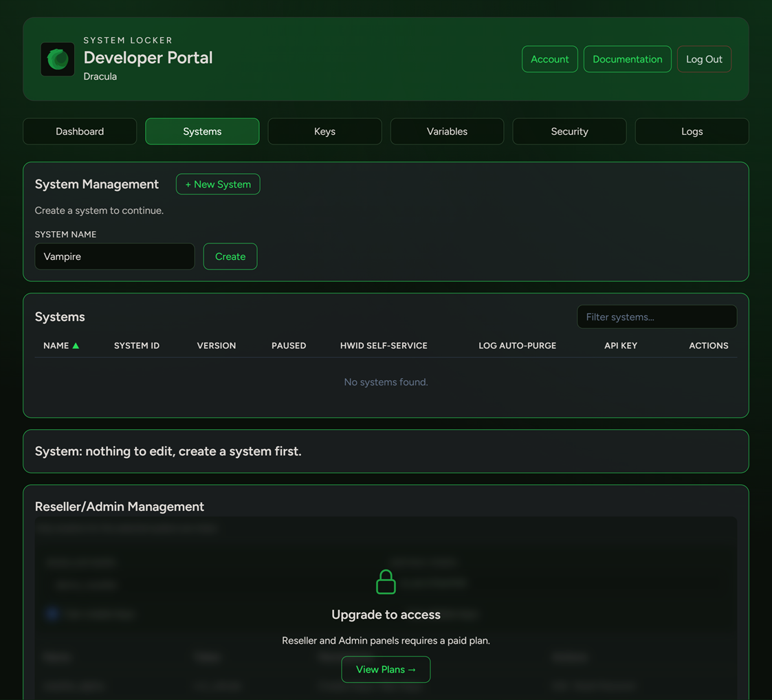Viewport: 772px width, 700px height.
Task: Click the Create button
Action: coord(230,256)
